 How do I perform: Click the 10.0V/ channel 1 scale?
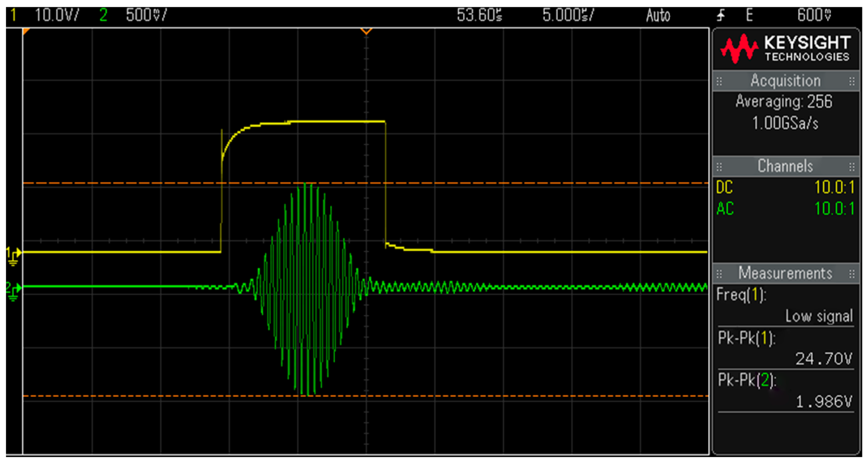pos(56,15)
